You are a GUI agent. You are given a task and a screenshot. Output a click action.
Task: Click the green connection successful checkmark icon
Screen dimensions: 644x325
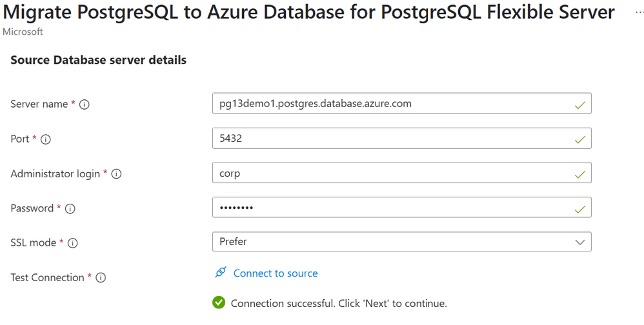[219, 302]
